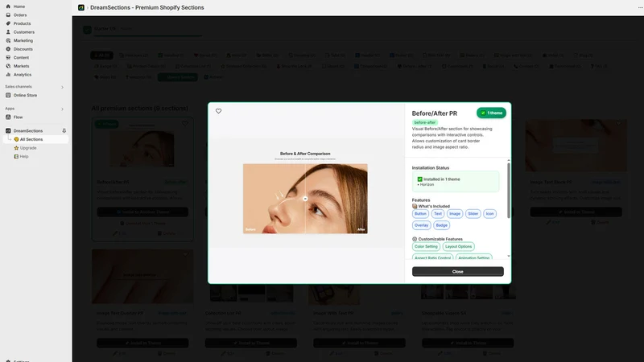
Task: Expand the Sales channels chevron
Action: click(63, 87)
